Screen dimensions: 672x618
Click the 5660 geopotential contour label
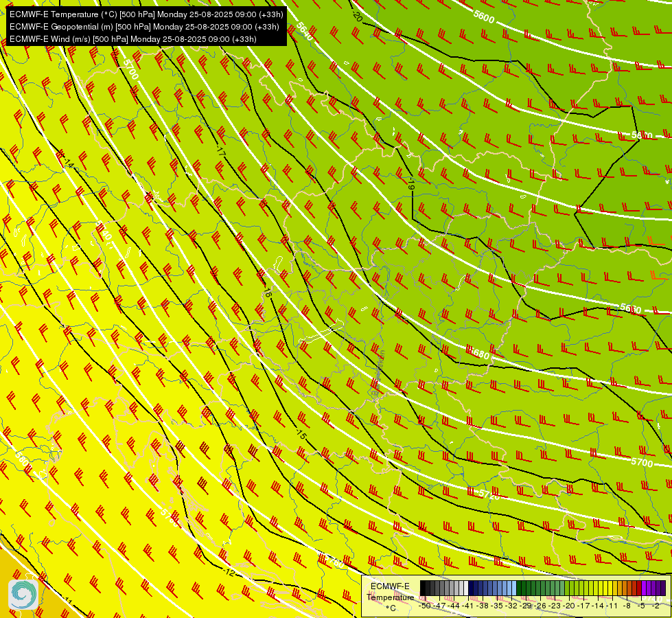point(630,308)
